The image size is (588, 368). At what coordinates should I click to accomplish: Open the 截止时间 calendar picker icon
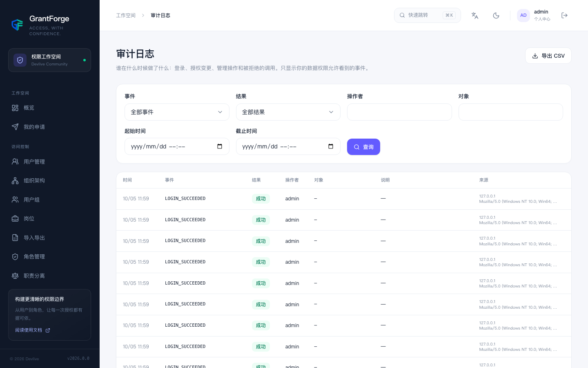331,146
